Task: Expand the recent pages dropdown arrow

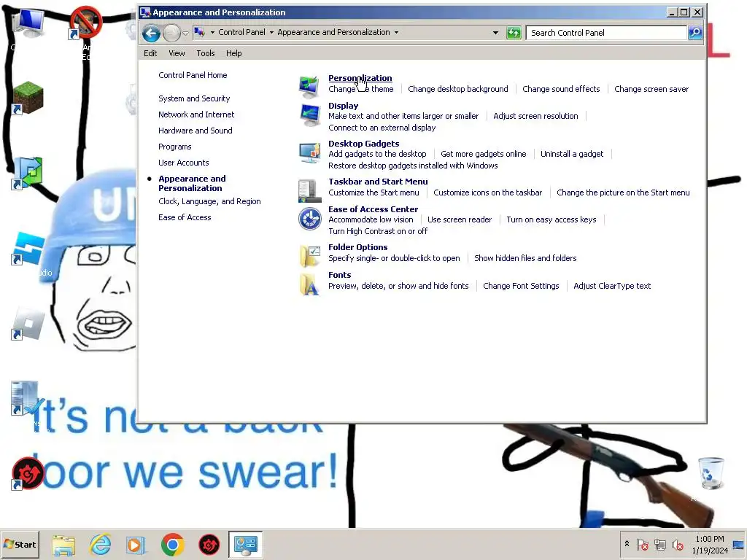Action: (186, 33)
